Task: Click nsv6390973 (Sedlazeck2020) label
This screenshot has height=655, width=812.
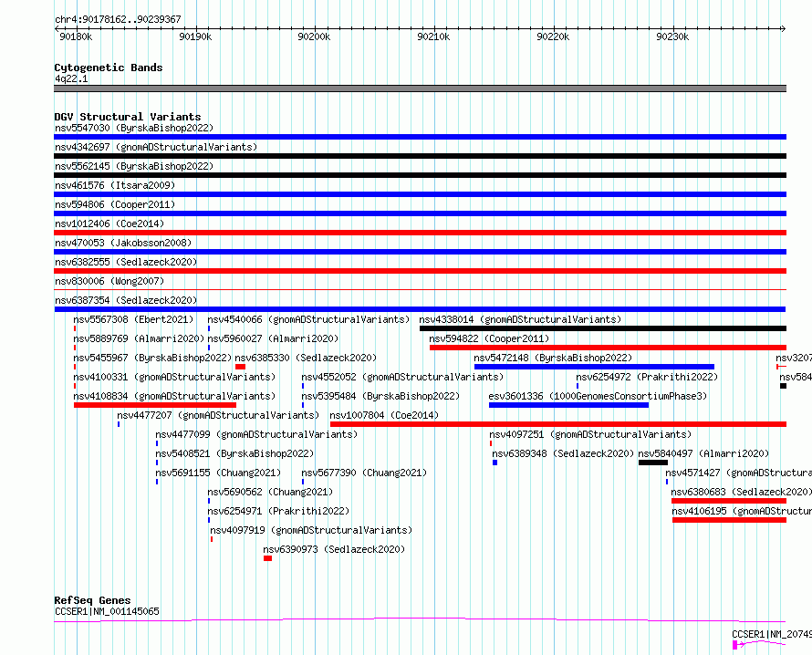Action: 334,549
